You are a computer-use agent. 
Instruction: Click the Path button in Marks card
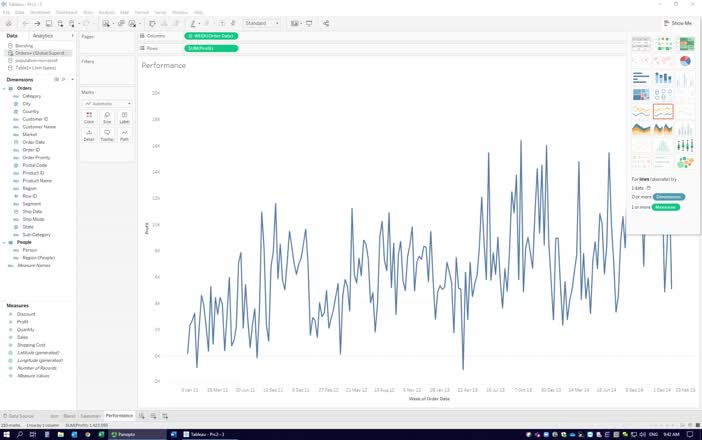point(125,135)
